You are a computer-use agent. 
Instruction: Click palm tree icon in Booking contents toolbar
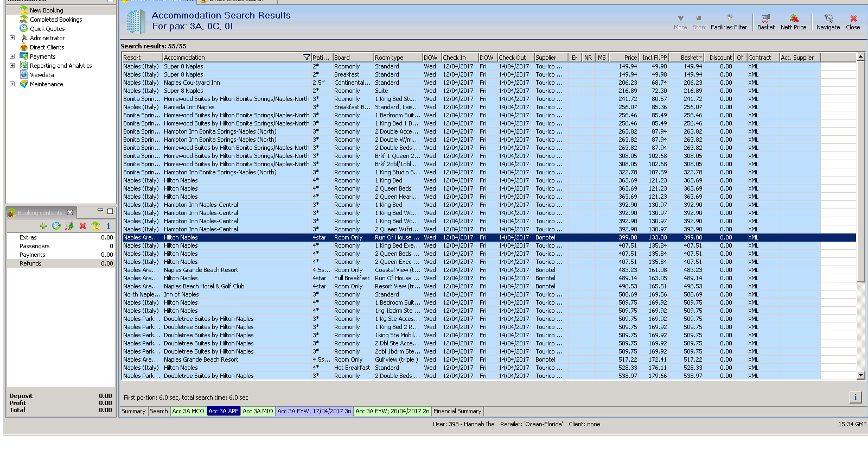[x=95, y=226]
